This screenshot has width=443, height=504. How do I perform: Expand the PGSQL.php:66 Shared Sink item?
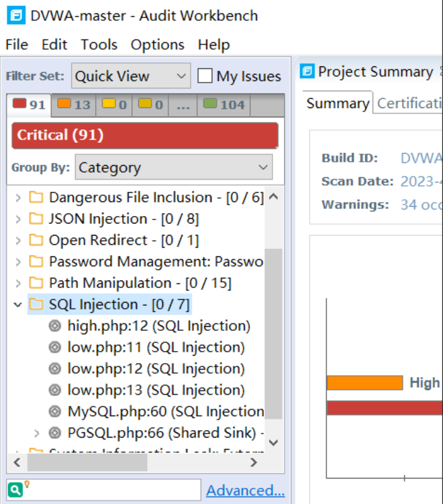(37, 434)
